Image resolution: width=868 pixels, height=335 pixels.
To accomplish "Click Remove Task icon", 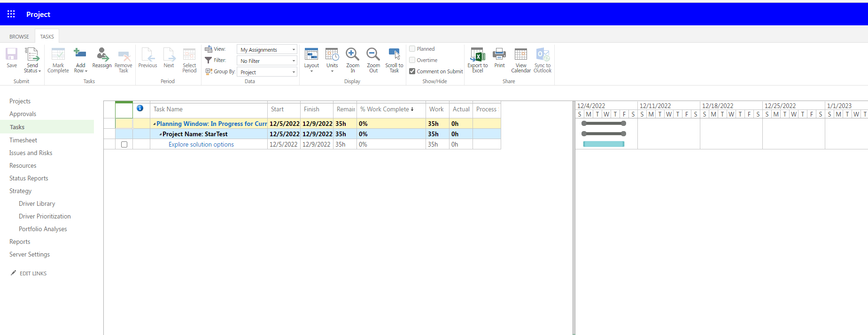I will (x=124, y=55).
